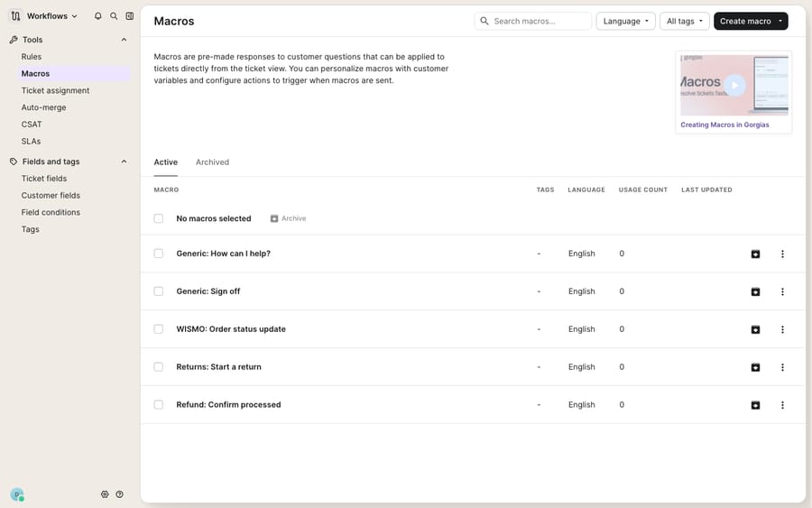Archive the Refund: Confirm processed macro
The height and width of the screenshot is (508, 812).
coord(755,405)
